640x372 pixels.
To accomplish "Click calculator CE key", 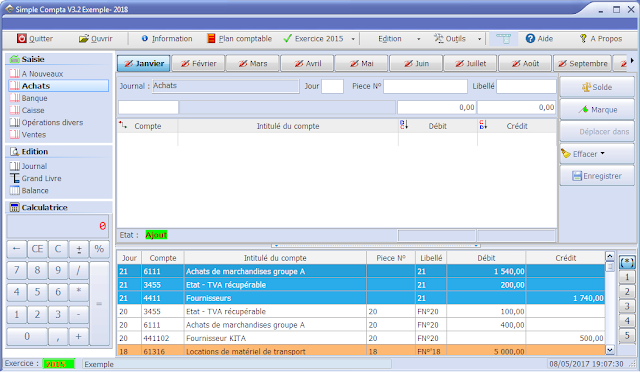I will pos(37,249).
